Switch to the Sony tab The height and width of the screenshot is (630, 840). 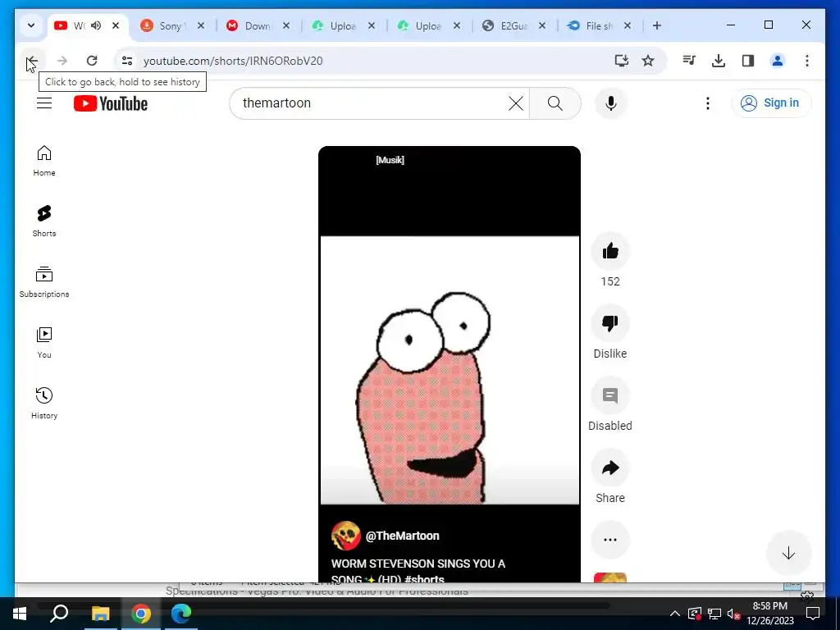171,25
